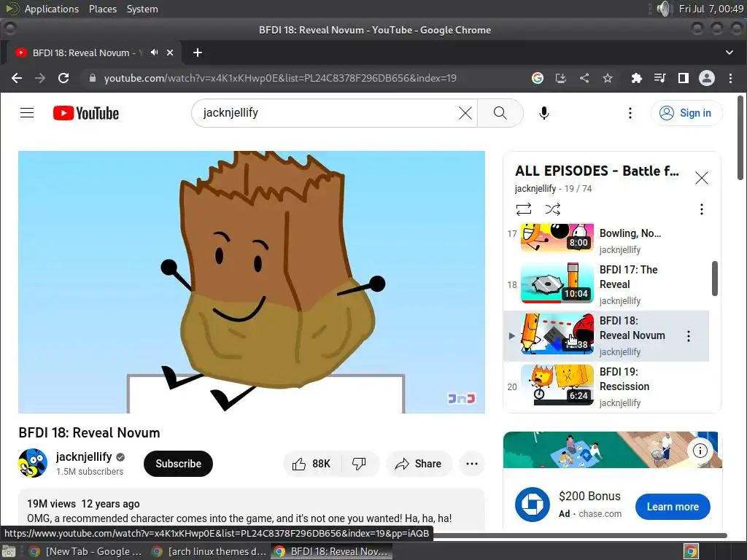Image resolution: width=747 pixels, height=560 pixels.
Task: Click the video player area
Action: [252, 282]
